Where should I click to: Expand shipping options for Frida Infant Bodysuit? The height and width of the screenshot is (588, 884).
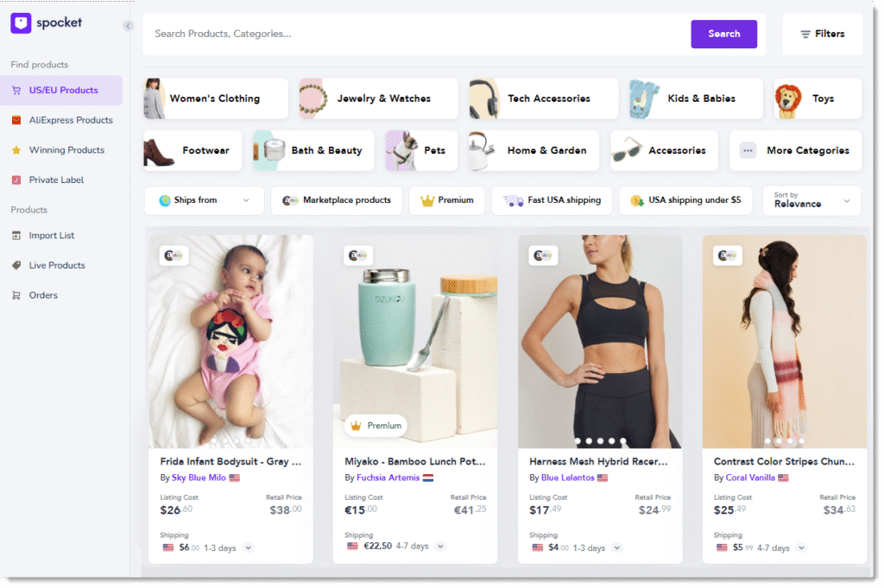coord(249,547)
